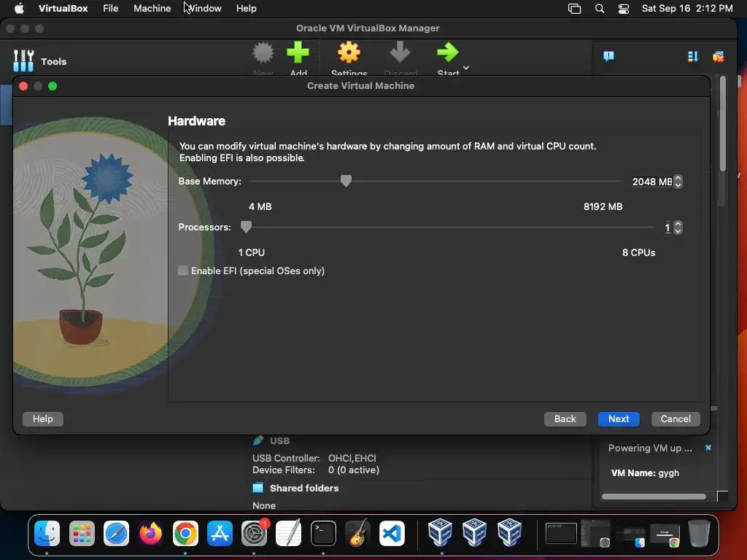
Task: Increase Base Memory with the stepper up arrow
Action: coord(678,179)
